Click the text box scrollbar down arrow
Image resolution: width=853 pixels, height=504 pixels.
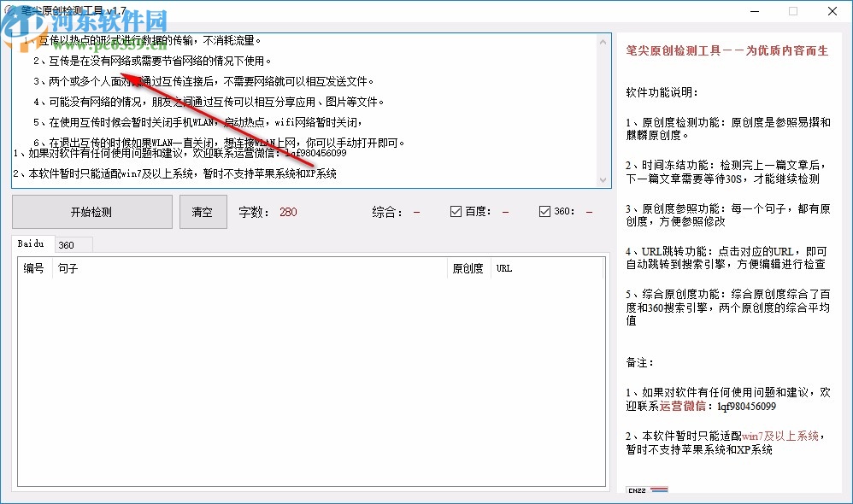603,180
